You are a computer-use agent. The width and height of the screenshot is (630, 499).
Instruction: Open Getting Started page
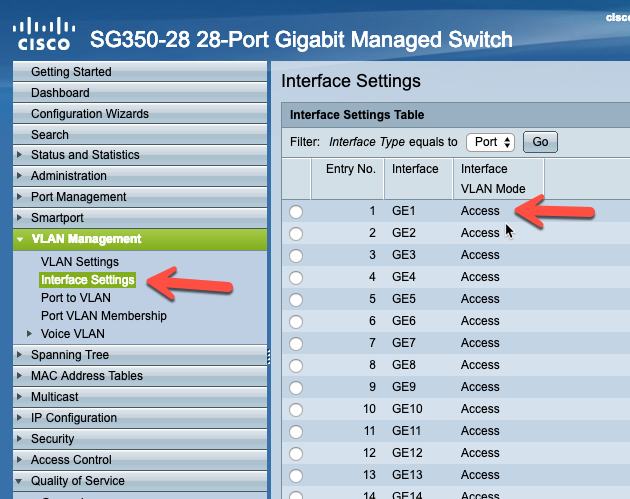[x=140, y=72]
